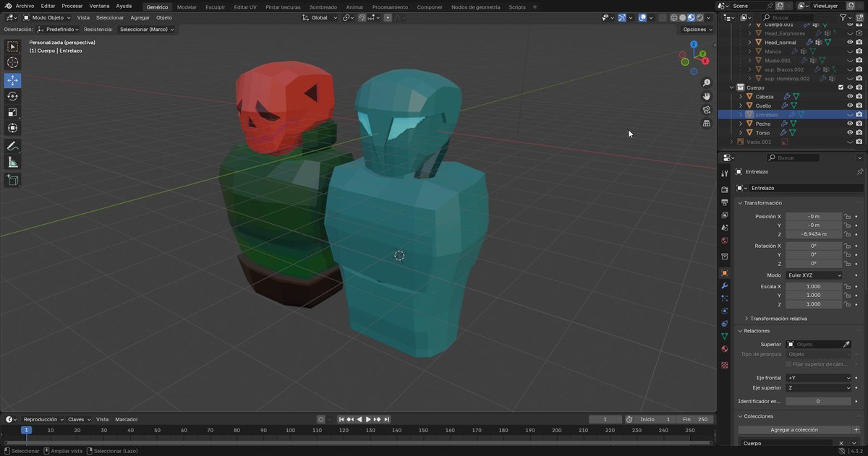Click the Fin 250 frame field
This screenshot has width=868, height=456.
point(695,419)
